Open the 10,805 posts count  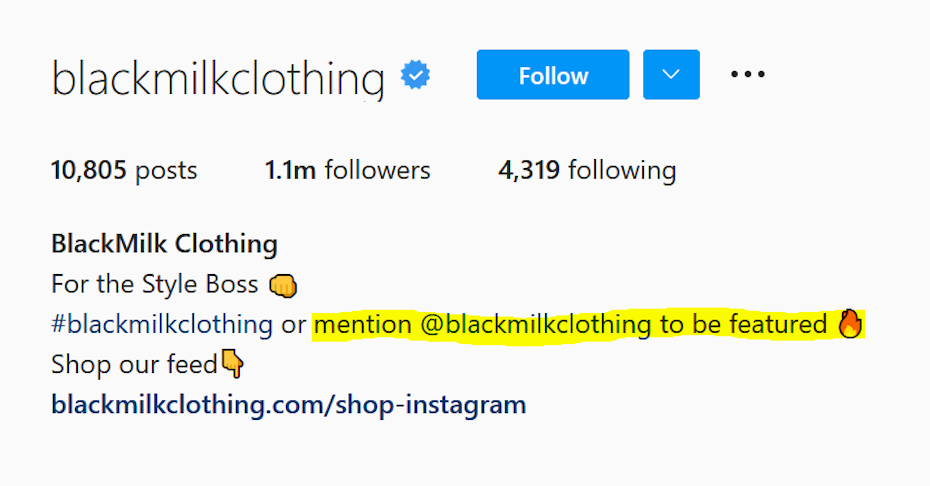coord(124,170)
